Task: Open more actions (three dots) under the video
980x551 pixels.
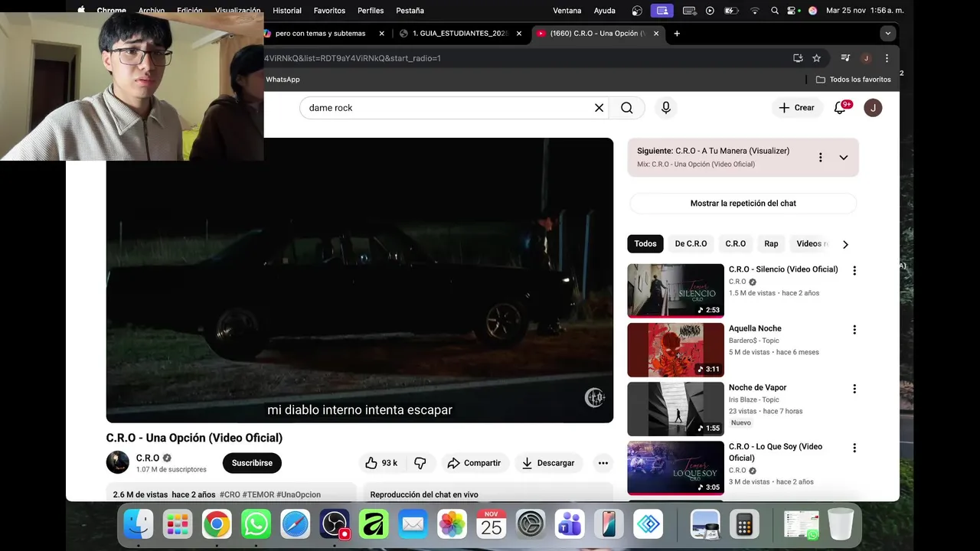Action: click(x=603, y=463)
